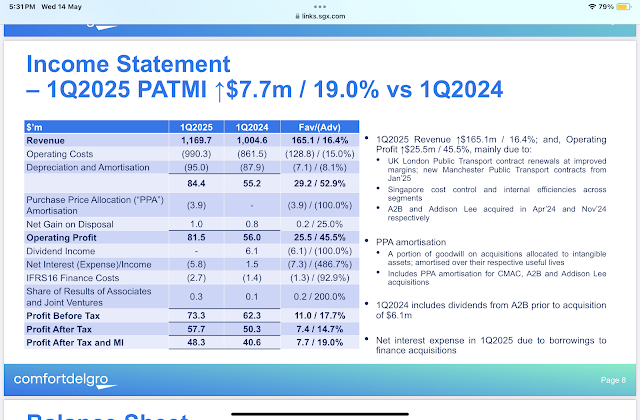This screenshot has height=420, width=640.
Task: Tap the Purchase Price Allocation label
Action: (95, 205)
